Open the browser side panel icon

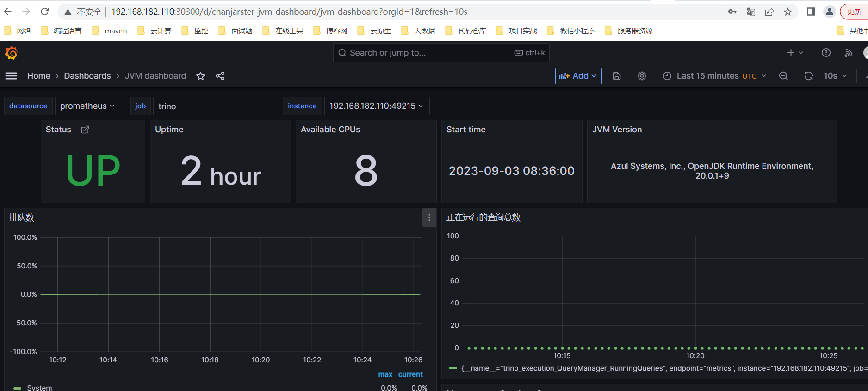point(811,12)
